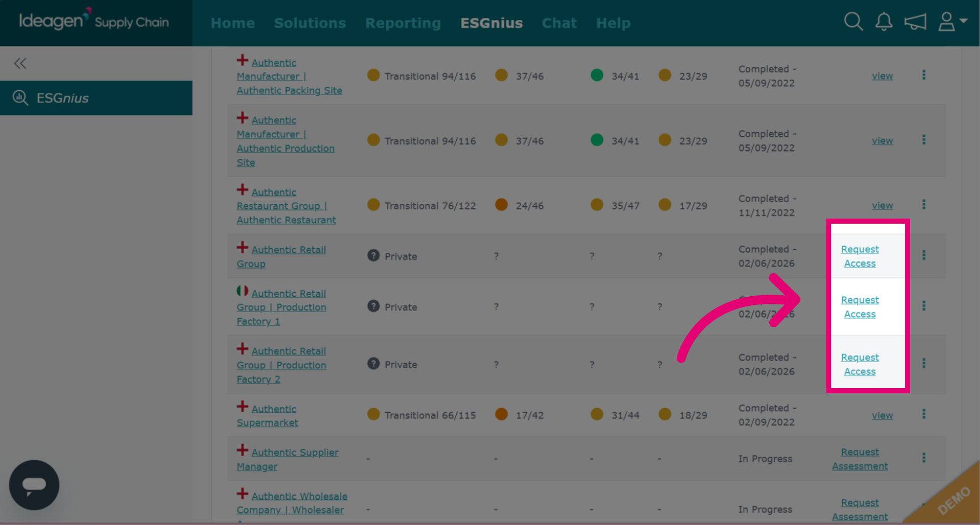Open more options for Production Factory 1
The width and height of the screenshot is (980, 525).
[x=923, y=305]
